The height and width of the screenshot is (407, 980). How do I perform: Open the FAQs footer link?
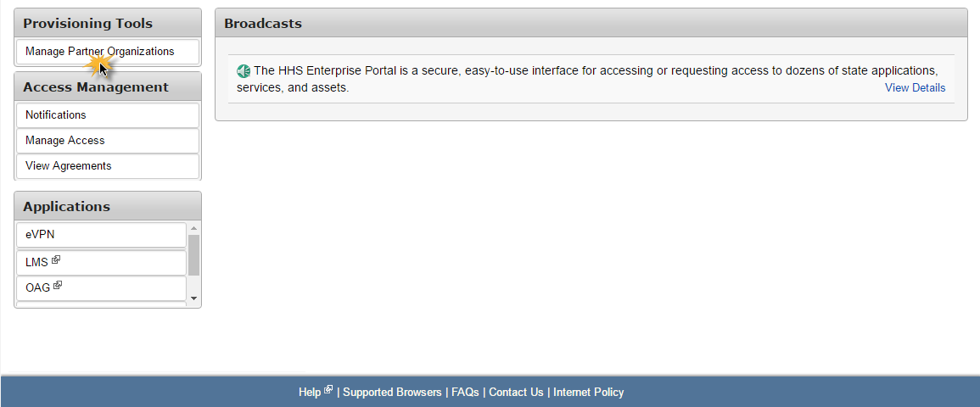pos(465,393)
